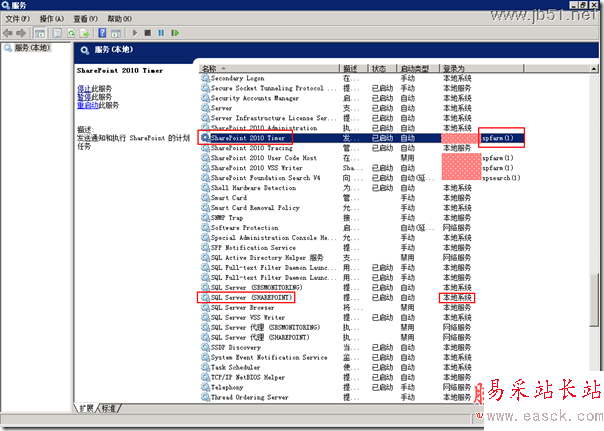Open help via the question mark icon

coord(102,33)
